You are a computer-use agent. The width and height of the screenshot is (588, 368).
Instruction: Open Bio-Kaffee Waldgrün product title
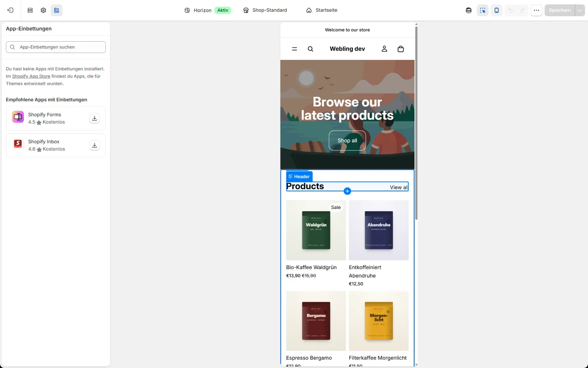point(311,267)
